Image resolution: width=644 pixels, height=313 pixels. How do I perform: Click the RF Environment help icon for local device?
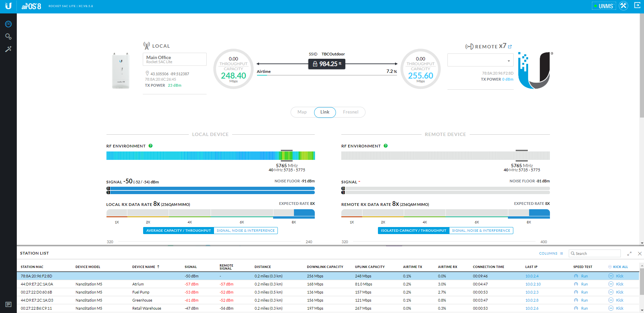coord(151,146)
